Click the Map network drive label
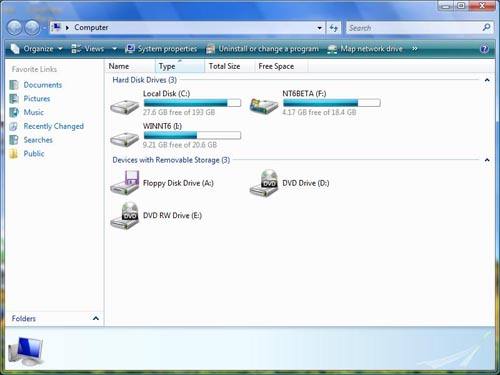The image size is (500, 375). tap(371, 49)
